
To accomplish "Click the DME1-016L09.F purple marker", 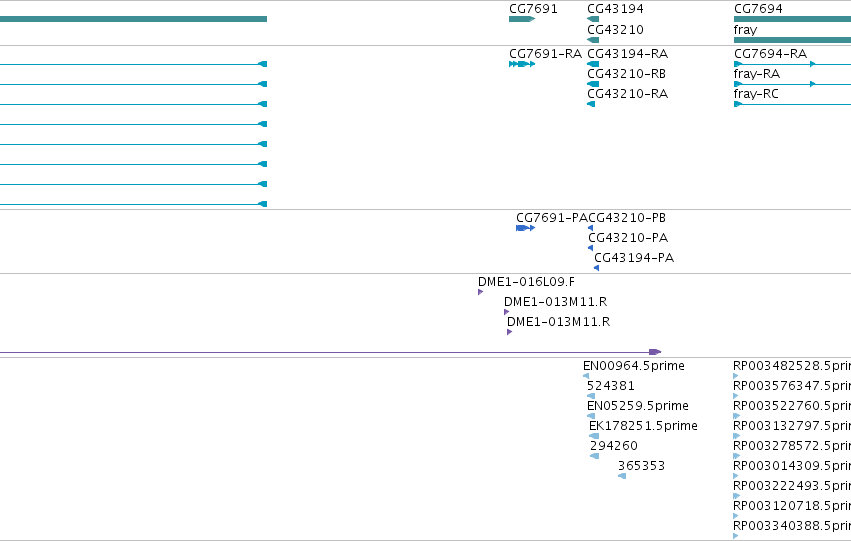I will [x=480, y=292].
